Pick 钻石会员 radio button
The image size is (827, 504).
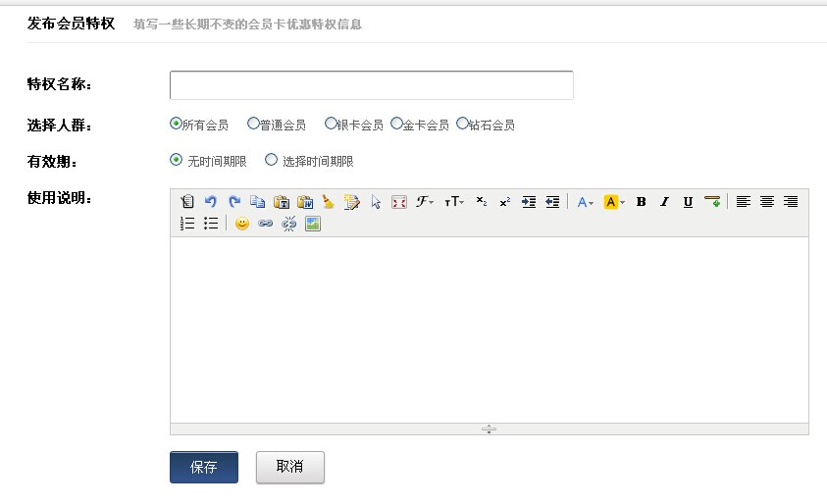pos(462,124)
